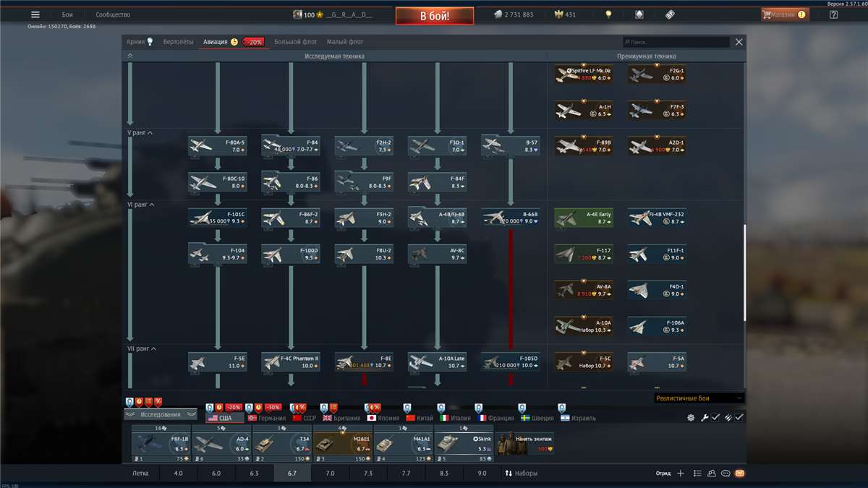Open the inventory items icon in top bar
868x488 pixels.
tap(639, 14)
